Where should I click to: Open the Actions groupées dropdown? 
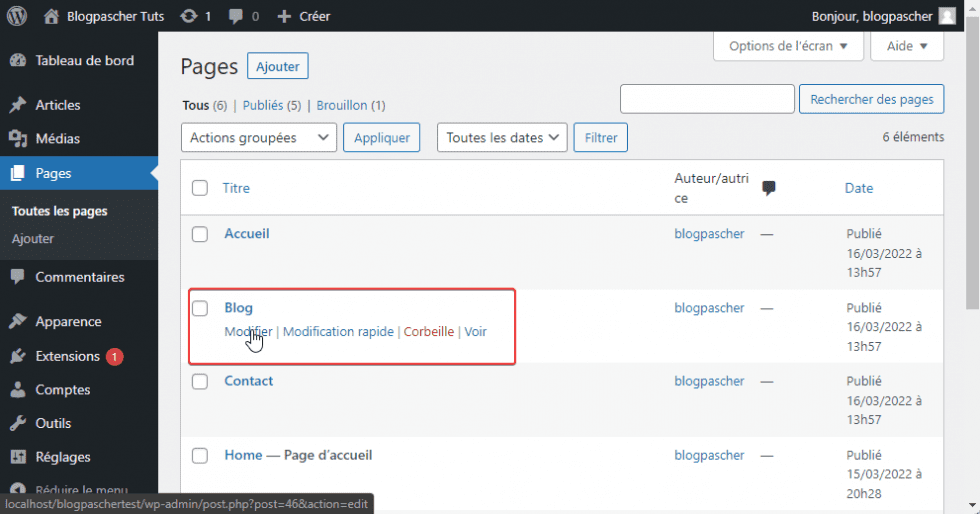coord(258,138)
